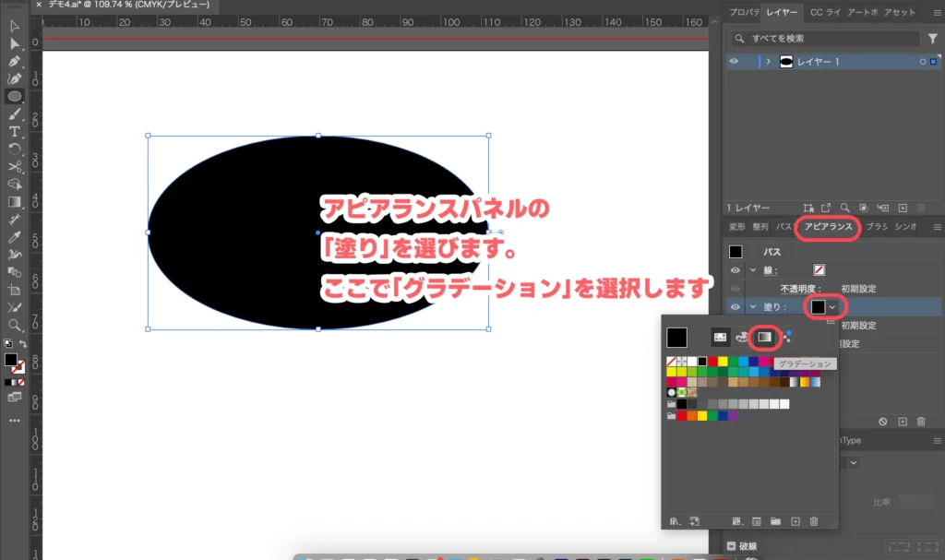The height and width of the screenshot is (560, 945).
Task: Toggle visibility of the 塗り appearance row
Action: [734, 306]
